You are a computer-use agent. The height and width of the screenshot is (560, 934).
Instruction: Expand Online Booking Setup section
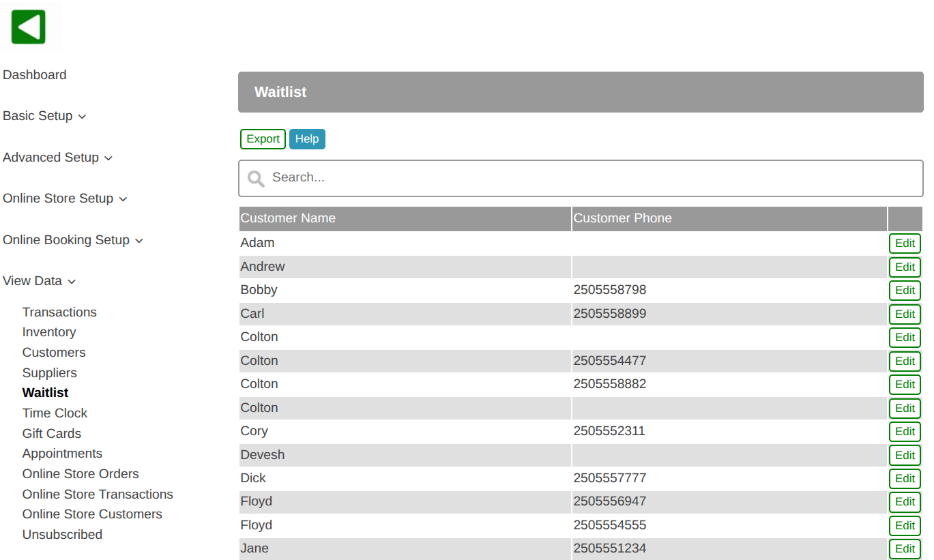click(x=72, y=240)
